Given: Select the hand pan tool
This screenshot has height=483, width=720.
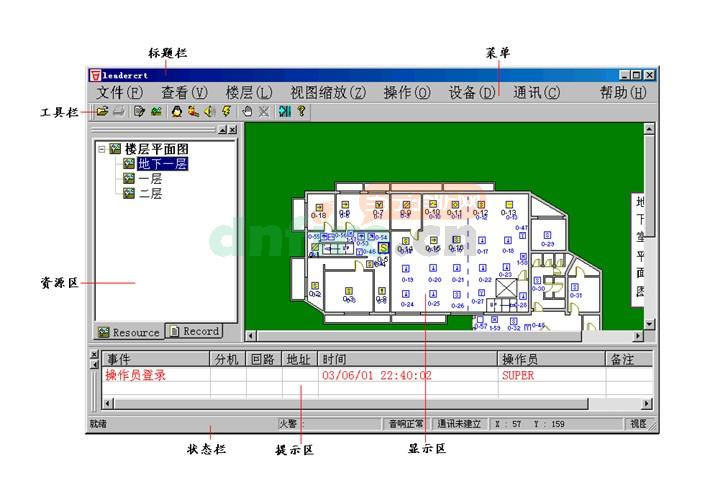Looking at the screenshot, I should 247,112.
